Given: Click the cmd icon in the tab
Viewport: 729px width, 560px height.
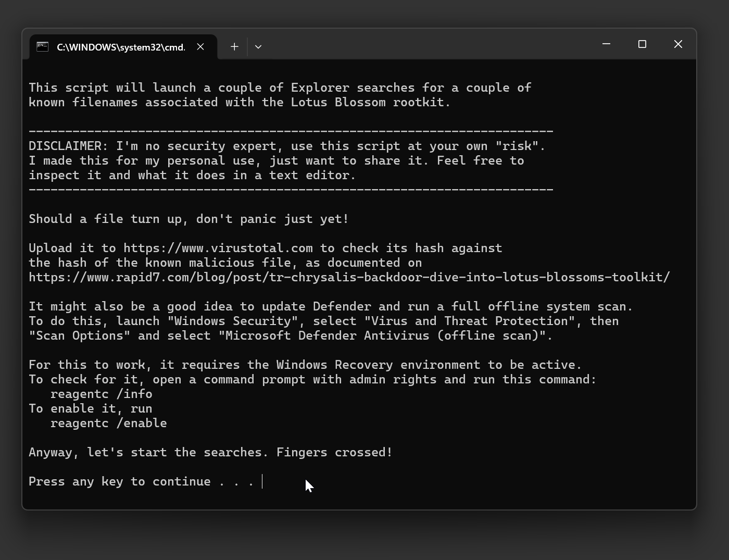Looking at the screenshot, I should pos(43,47).
